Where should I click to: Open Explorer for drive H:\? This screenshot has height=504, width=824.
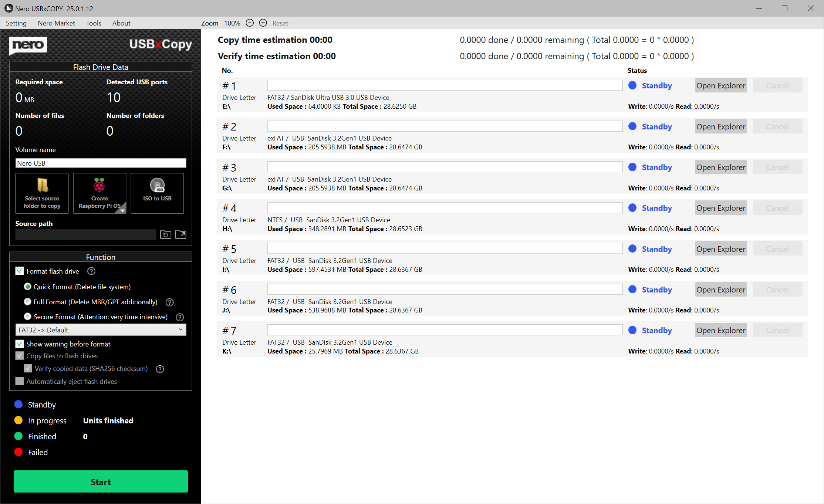click(x=721, y=208)
